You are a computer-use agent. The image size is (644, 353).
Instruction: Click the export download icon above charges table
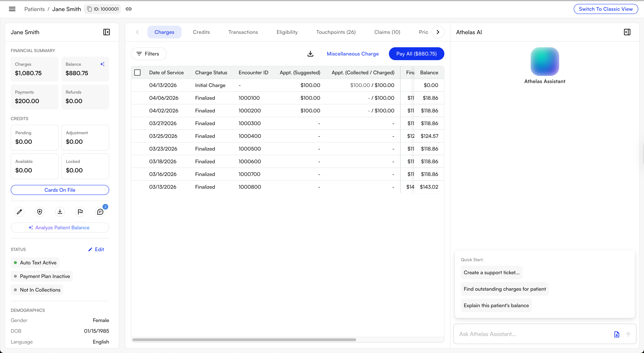pos(310,54)
